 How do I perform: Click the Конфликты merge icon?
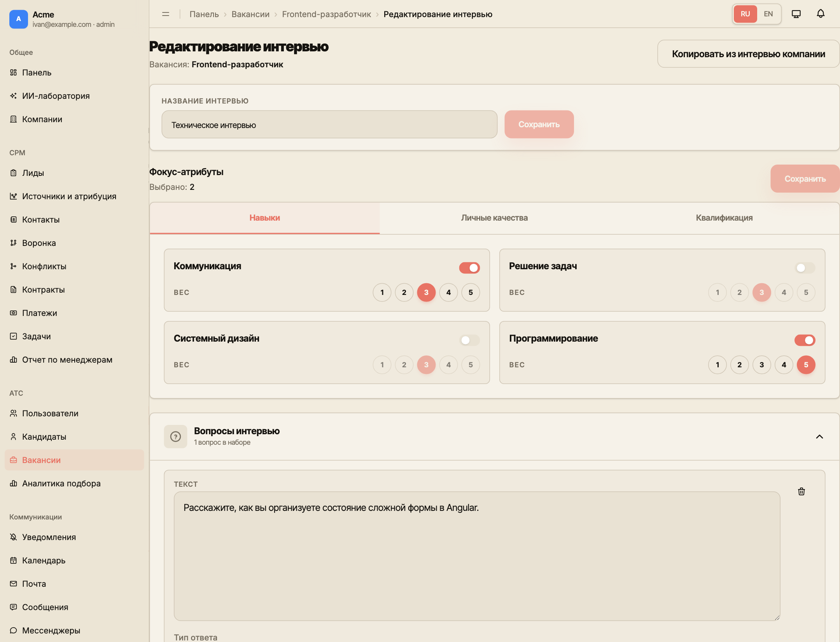(14, 266)
